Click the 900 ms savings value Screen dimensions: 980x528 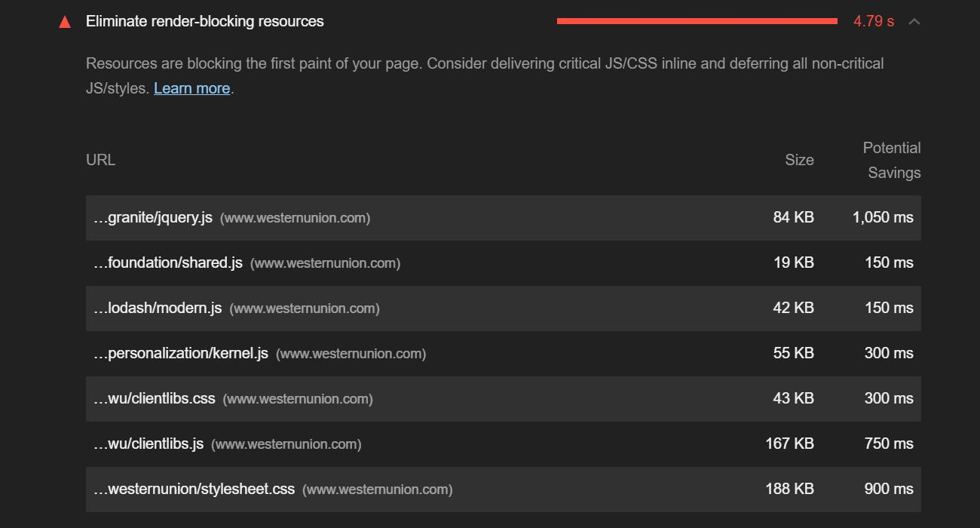pos(889,489)
